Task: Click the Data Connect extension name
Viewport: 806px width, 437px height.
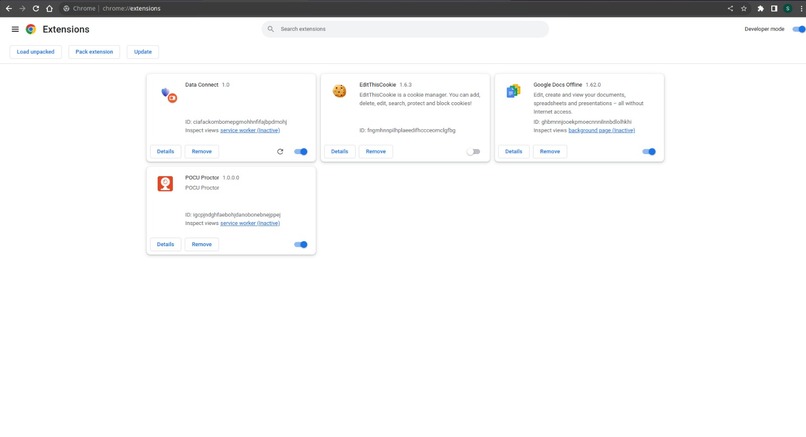Action: [x=202, y=85]
